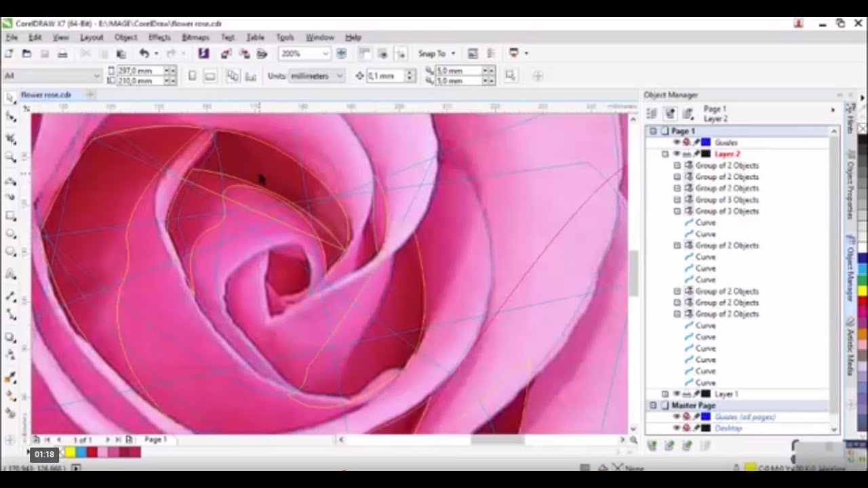Select the Rectangle tool
Viewport: 868px width, 488px height.
click(x=10, y=216)
